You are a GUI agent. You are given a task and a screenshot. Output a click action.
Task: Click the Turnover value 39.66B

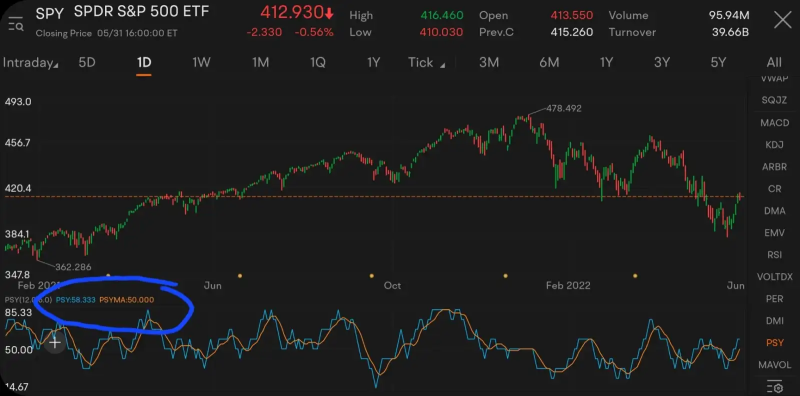click(731, 33)
